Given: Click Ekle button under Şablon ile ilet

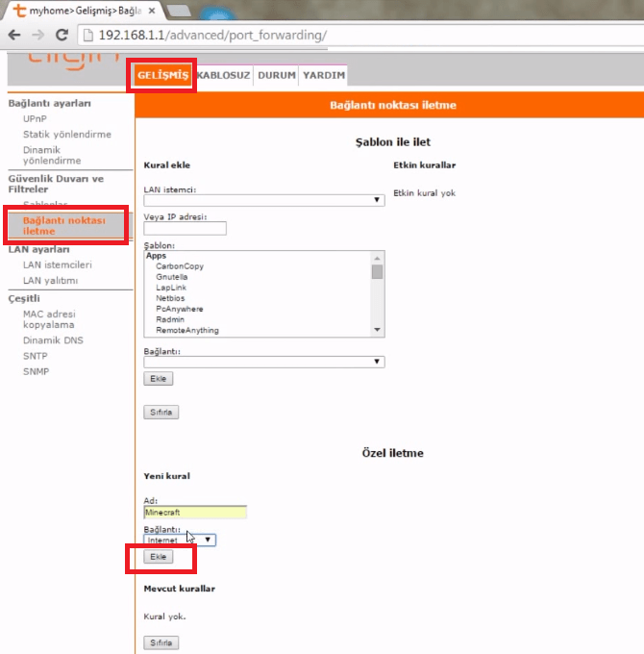Looking at the screenshot, I should 159,379.
